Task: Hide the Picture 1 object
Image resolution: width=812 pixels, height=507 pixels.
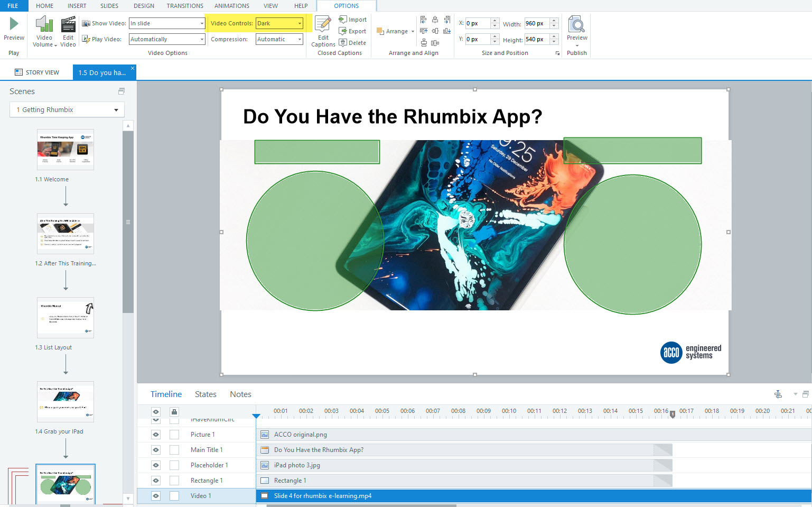Action: coord(155,434)
